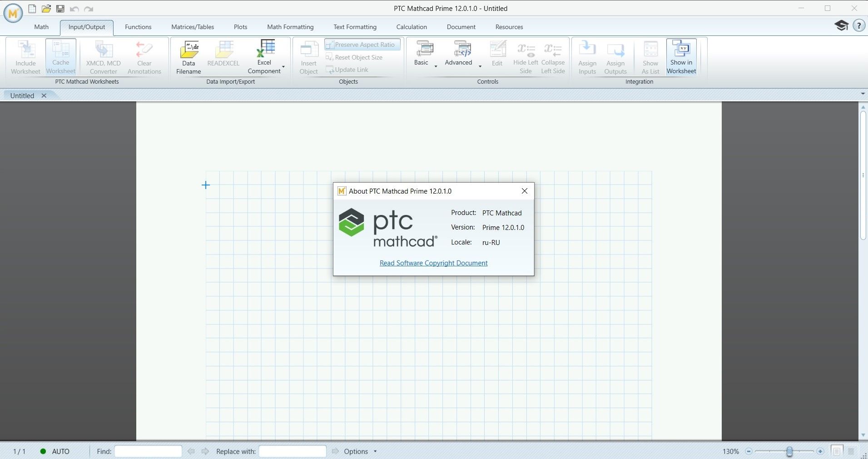Image resolution: width=868 pixels, height=459 pixels.
Task: Click the zoom in plus button
Action: [x=820, y=451]
